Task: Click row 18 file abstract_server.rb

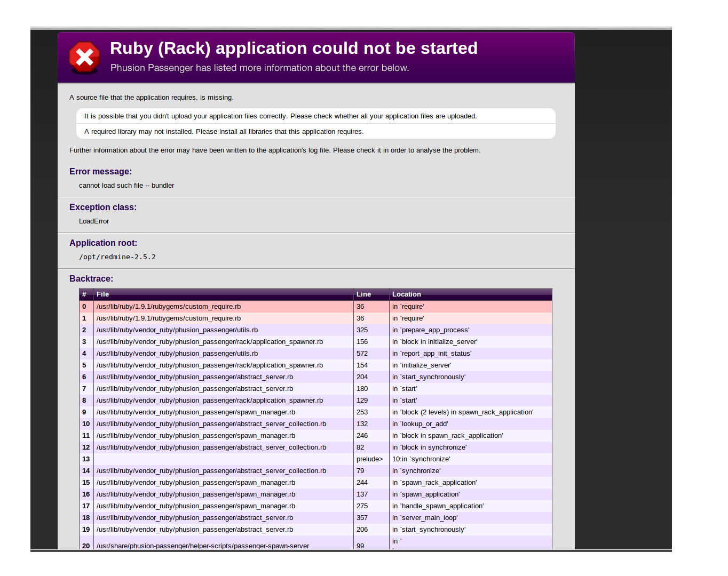Action: tap(195, 518)
